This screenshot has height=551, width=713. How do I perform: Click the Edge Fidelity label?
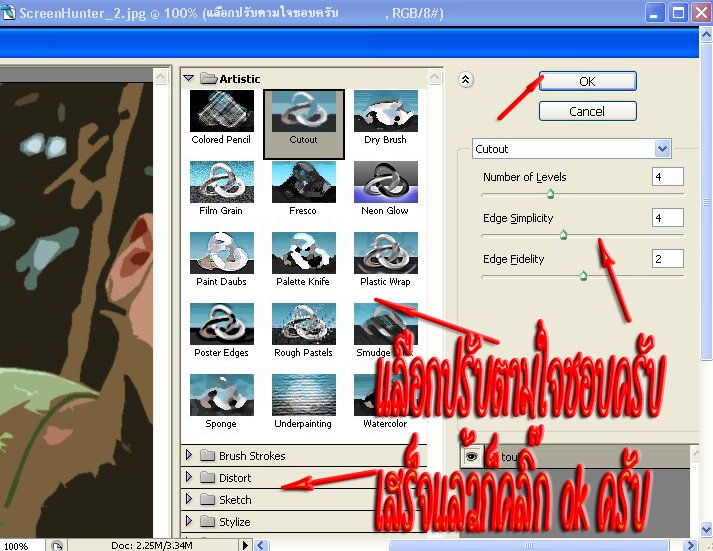pyautogui.click(x=513, y=259)
